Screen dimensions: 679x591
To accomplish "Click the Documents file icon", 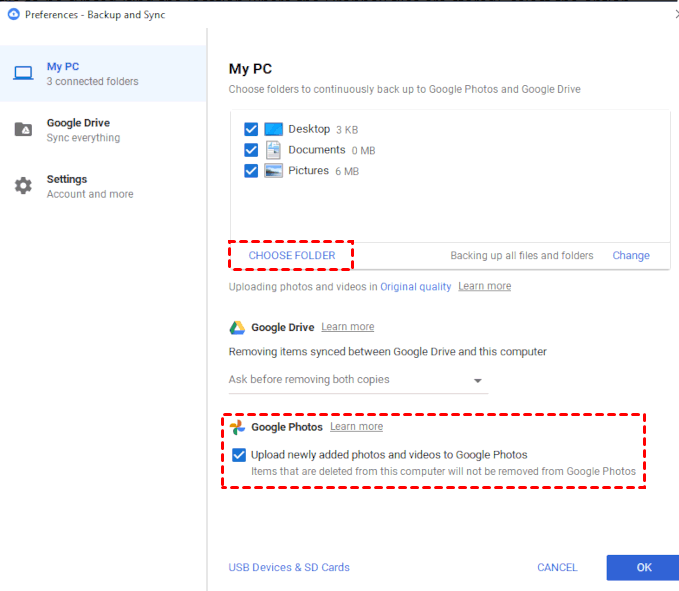I will click(x=273, y=150).
